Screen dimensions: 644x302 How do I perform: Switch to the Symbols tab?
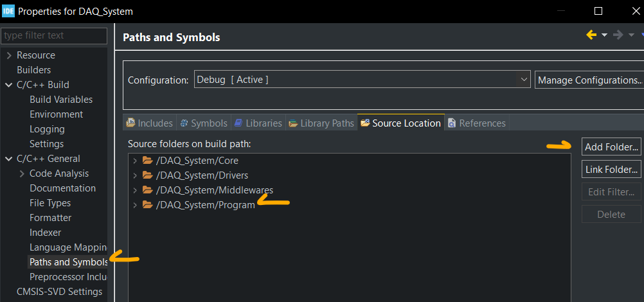[204, 123]
